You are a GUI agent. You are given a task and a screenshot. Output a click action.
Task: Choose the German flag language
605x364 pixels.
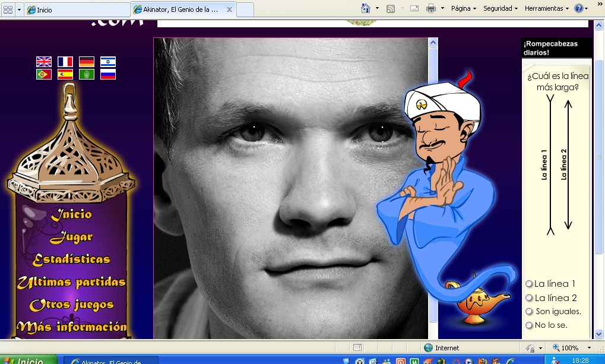87,62
